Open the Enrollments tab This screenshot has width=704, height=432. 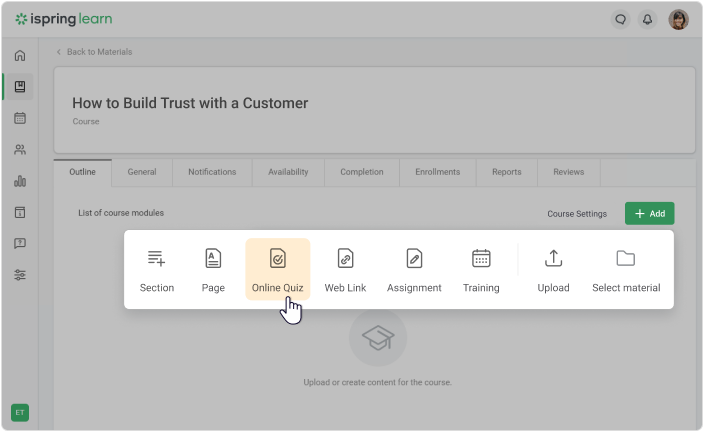click(438, 172)
